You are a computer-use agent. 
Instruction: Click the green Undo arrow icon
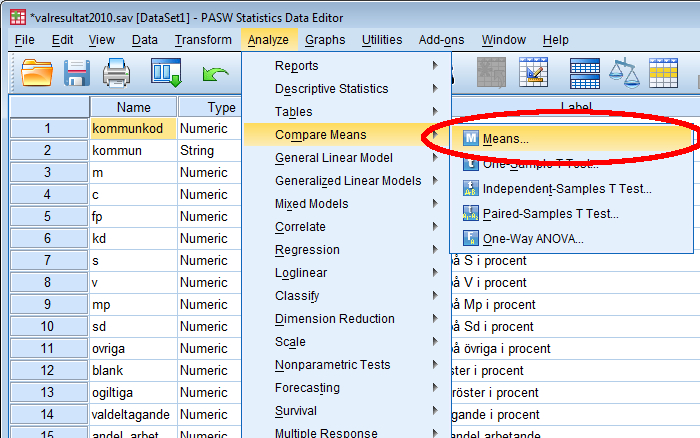pyautogui.click(x=214, y=73)
